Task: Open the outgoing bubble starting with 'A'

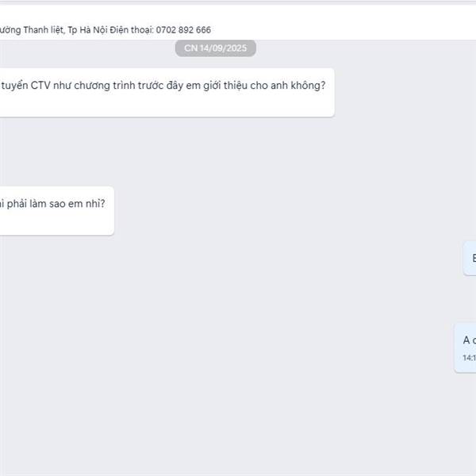Action: [x=465, y=348]
